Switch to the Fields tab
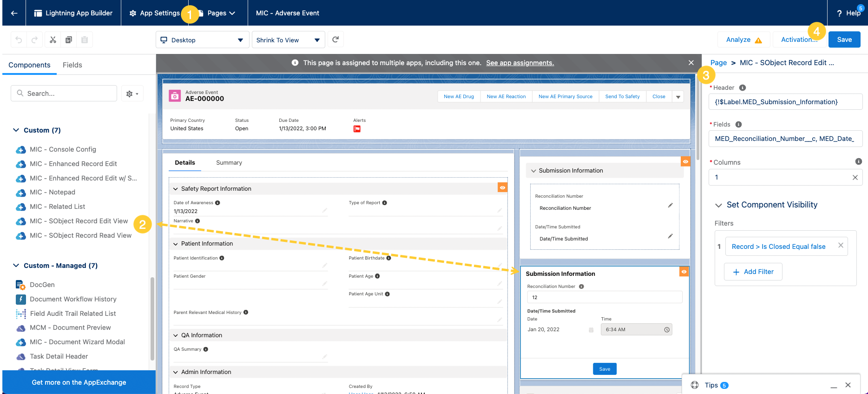The height and width of the screenshot is (394, 868). (x=72, y=65)
